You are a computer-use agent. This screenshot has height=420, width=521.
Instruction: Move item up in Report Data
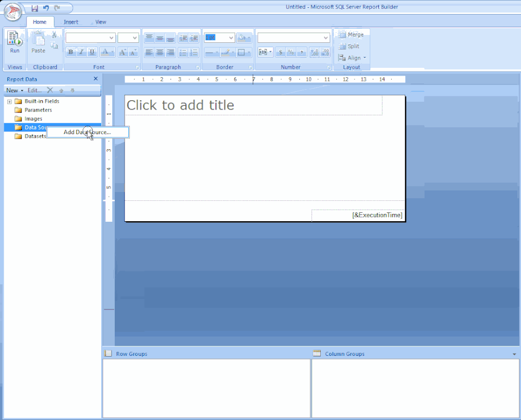(x=61, y=90)
